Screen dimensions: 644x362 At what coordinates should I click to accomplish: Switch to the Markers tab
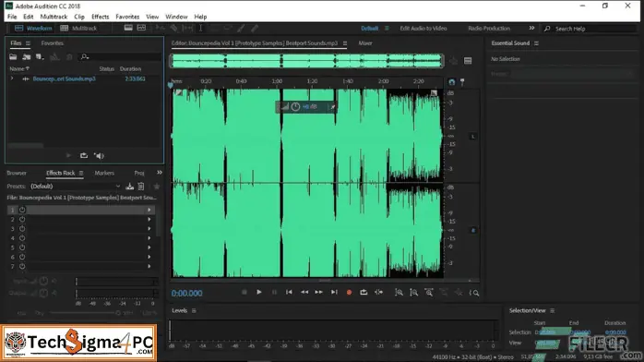pos(104,173)
